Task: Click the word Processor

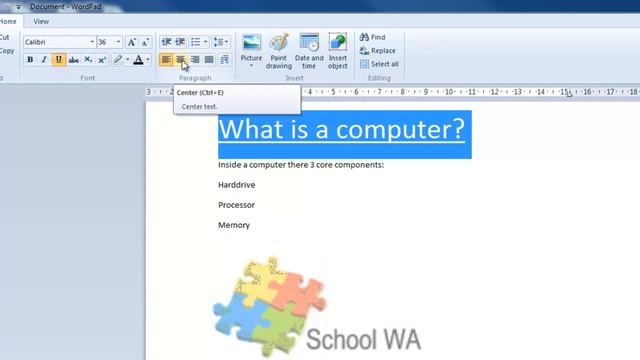Action: (236, 204)
